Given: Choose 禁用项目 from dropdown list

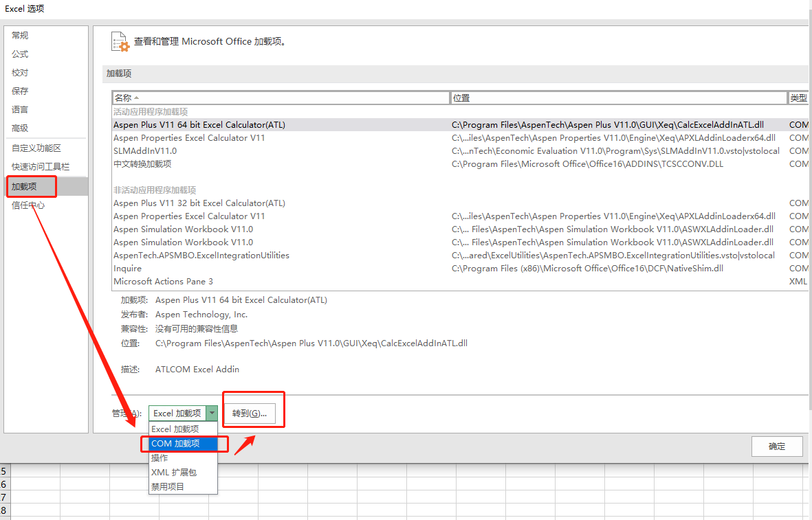Looking at the screenshot, I should point(183,486).
